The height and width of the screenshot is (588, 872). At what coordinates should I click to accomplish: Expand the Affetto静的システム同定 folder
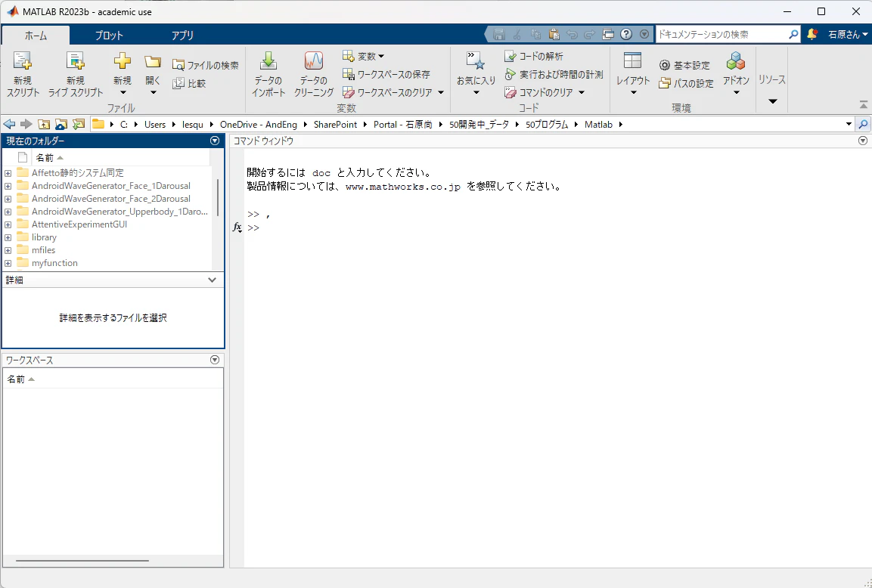[x=8, y=173]
